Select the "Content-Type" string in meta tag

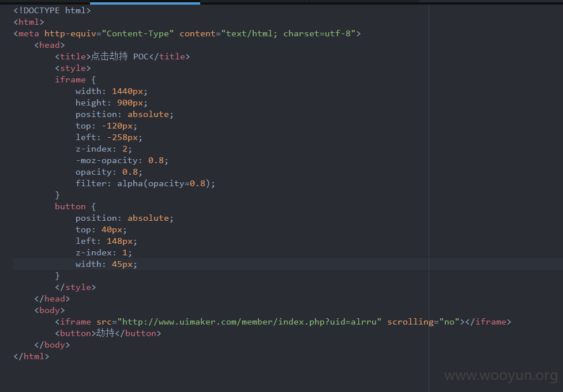coord(138,33)
